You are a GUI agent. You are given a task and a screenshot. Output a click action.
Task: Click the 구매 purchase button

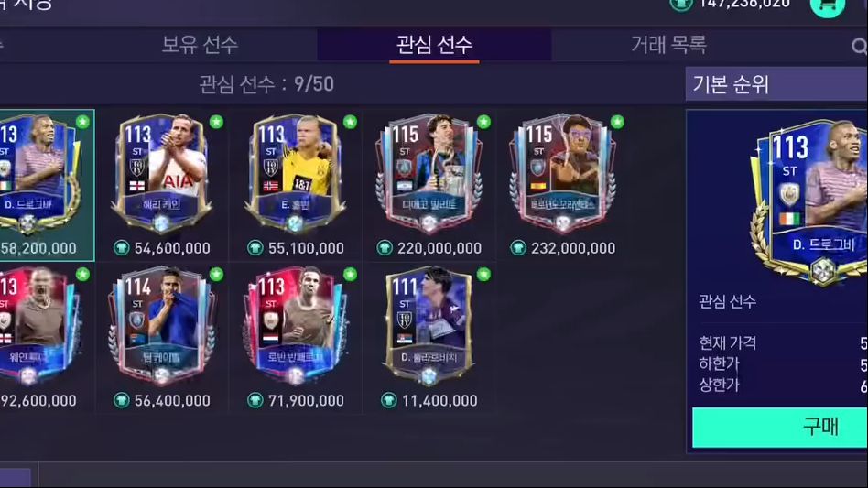coord(780,428)
